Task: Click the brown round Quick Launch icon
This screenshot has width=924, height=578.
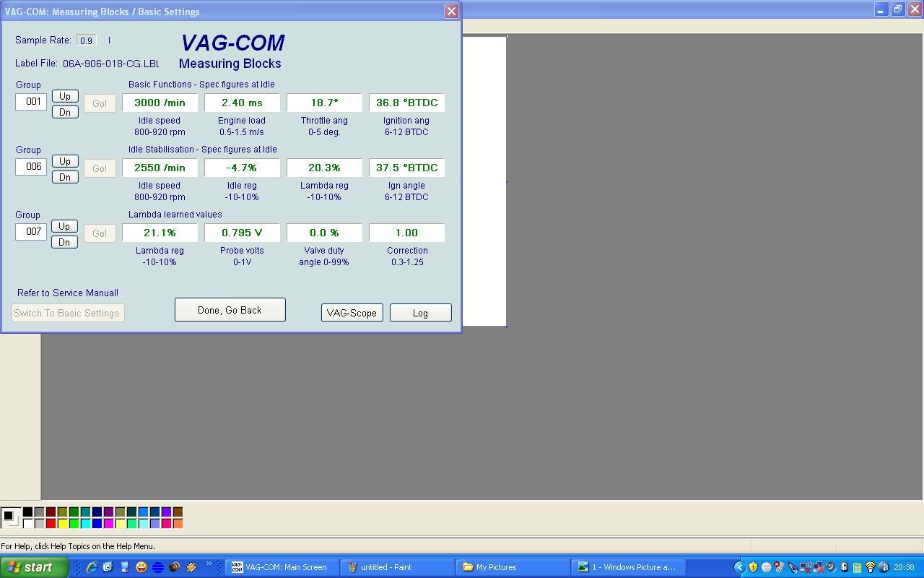Action: (x=174, y=567)
